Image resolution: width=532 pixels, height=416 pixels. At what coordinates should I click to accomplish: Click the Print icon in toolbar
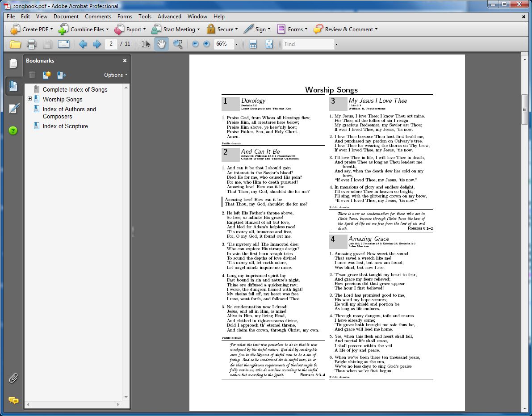[x=31, y=44]
